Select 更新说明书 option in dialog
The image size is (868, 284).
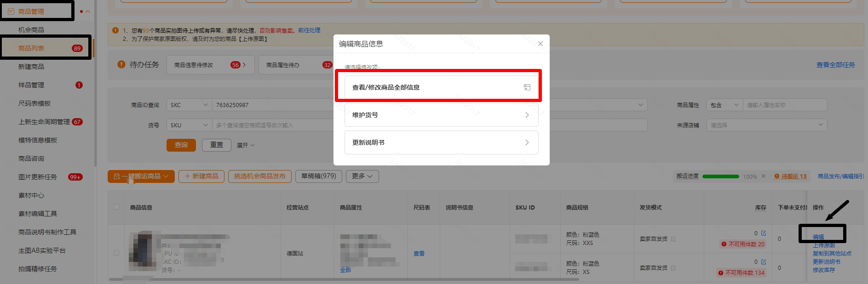click(441, 142)
